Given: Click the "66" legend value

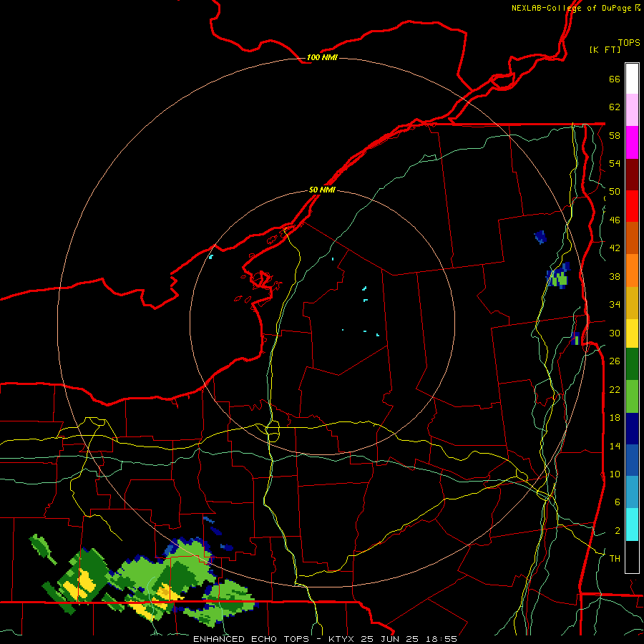Looking at the screenshot, I should [615, 79].
